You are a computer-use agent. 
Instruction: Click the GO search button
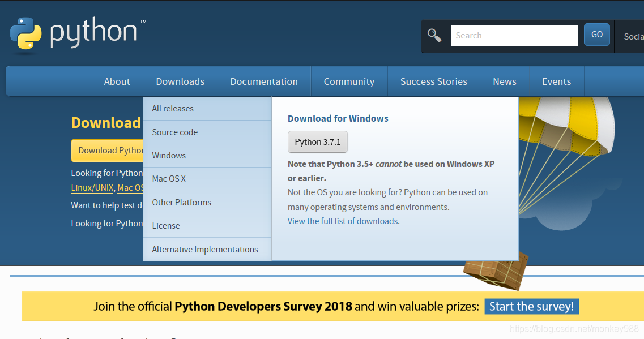[x=597, y=35]
